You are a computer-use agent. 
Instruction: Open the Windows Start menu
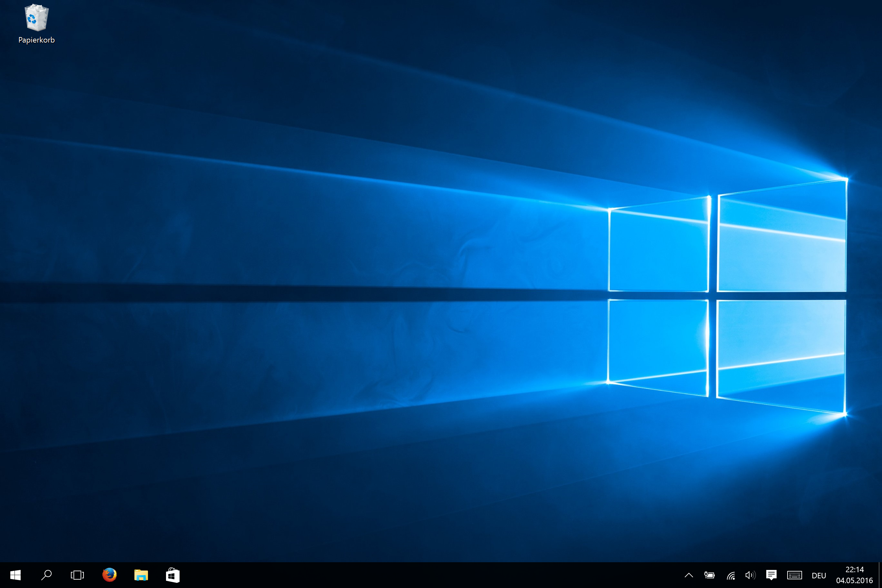pos(15,575)
